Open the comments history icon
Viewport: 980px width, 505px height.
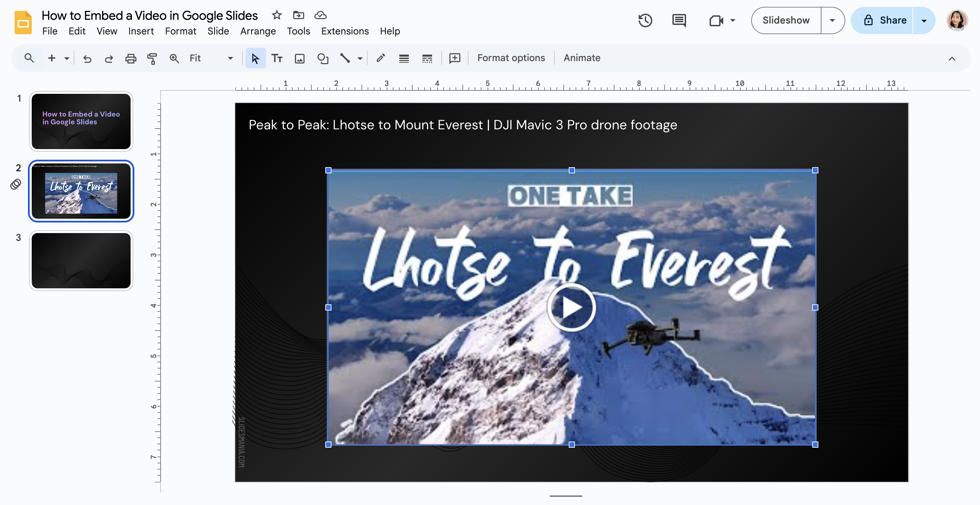coord(679,20)
